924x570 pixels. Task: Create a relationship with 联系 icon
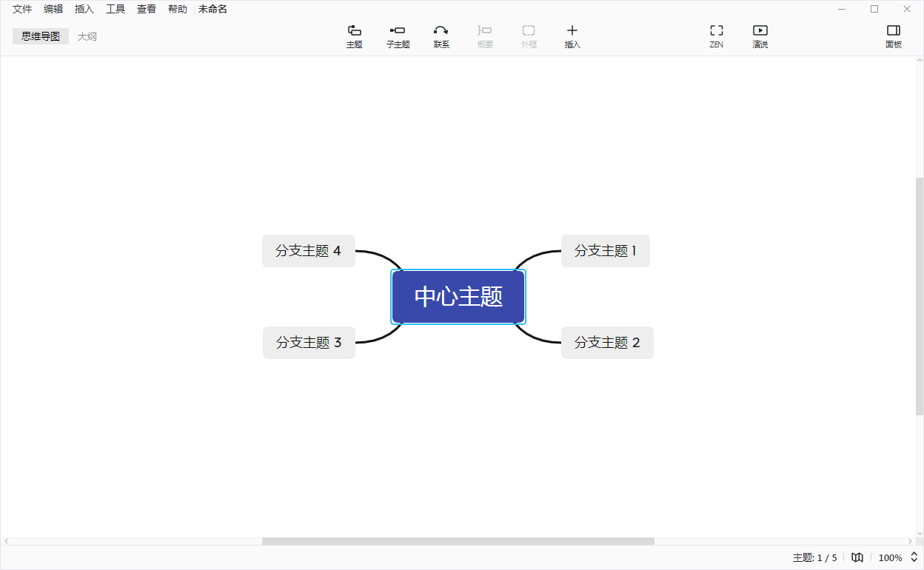pos(441,36)
